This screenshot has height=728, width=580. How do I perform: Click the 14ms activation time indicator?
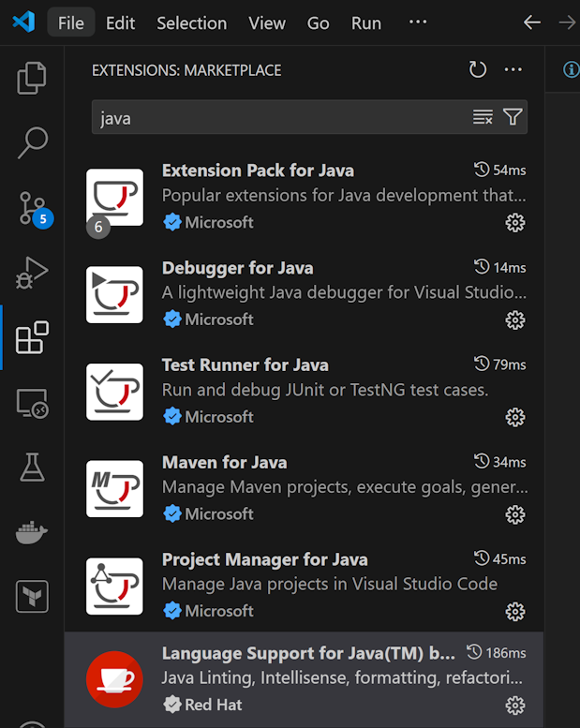click(500, 267)
